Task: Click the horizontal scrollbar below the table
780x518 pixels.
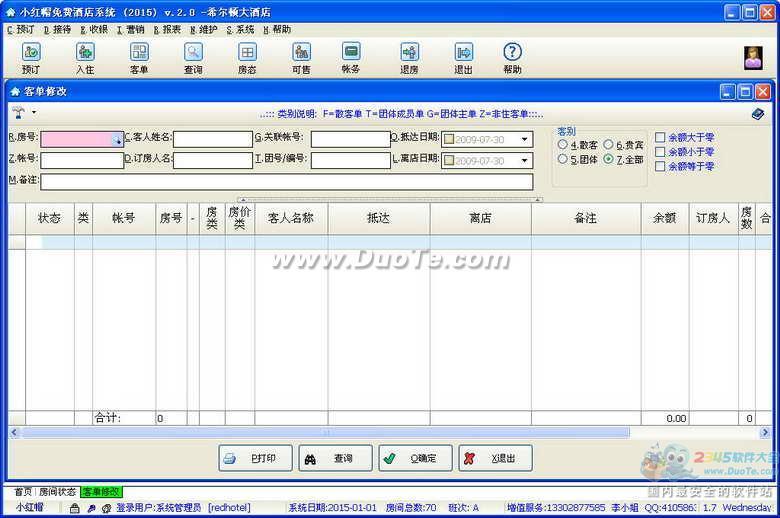Action: click(x=325, y=432)
